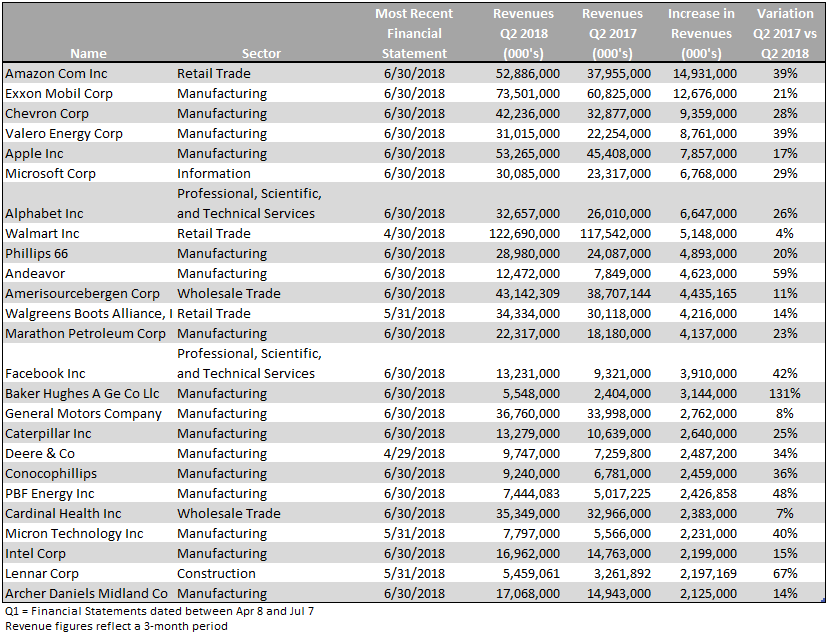Click the 4,435,165 increase value

(708, 293)
